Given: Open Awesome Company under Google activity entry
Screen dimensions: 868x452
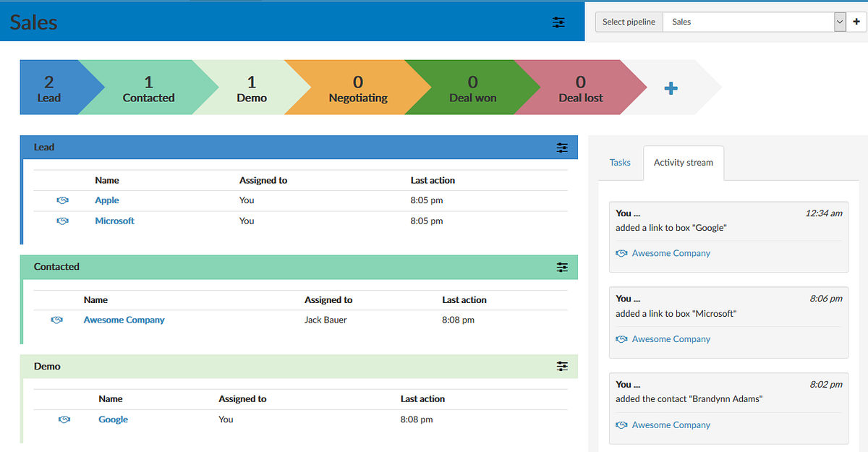Looking at the screenshot, I should coord(671,253).
